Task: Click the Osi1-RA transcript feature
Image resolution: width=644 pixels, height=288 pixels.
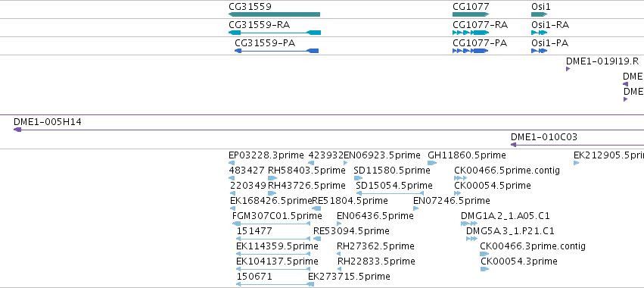Action: [540, 33]
